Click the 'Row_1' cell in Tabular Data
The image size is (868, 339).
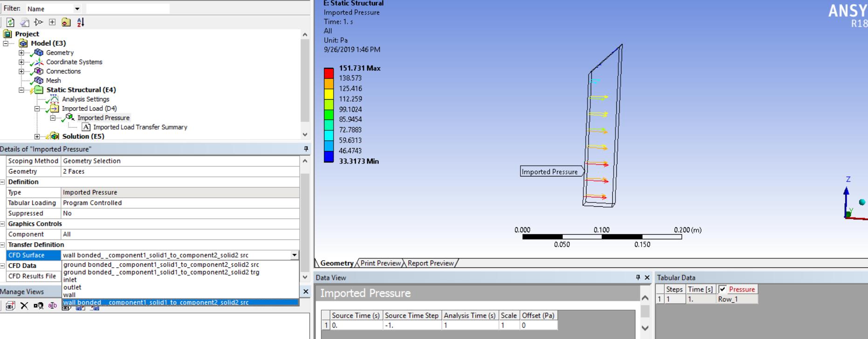[737, 299]
